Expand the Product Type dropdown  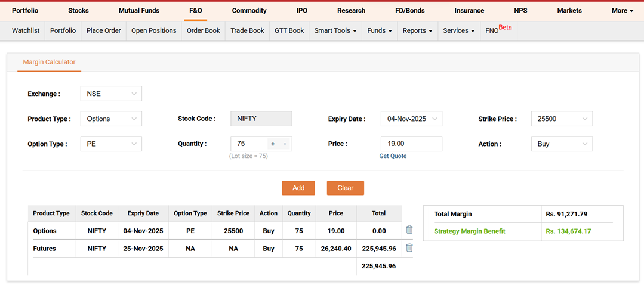tap(111, 119)
